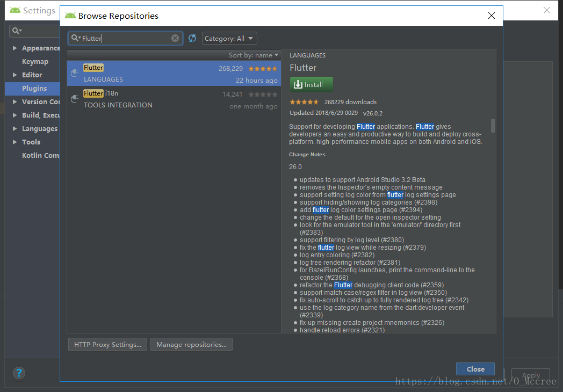Expand the Version Control settings node
The height and width of the screenshot is (392, 563).
point(15,101)
